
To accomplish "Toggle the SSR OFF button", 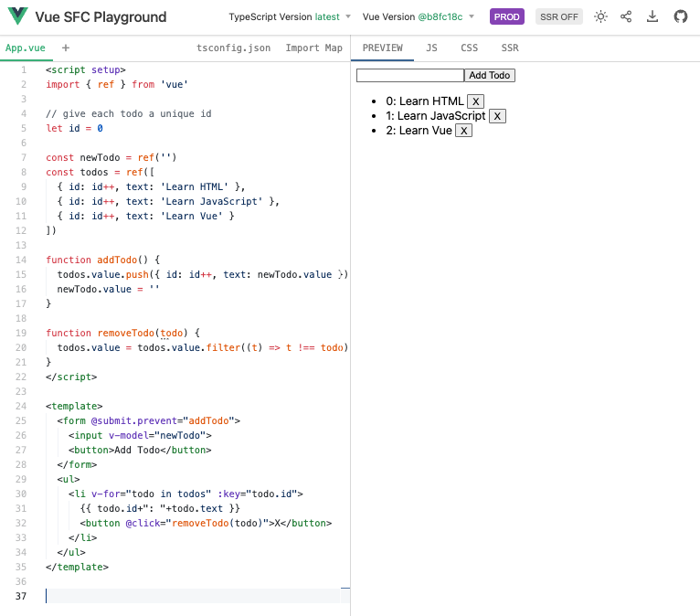I will pyautogui.click(x=559, y=17).
